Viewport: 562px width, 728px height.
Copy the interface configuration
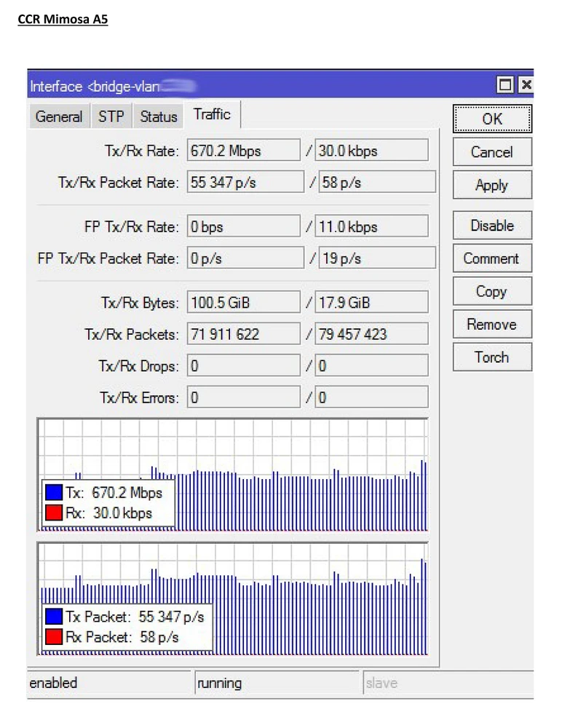[491, 291]
